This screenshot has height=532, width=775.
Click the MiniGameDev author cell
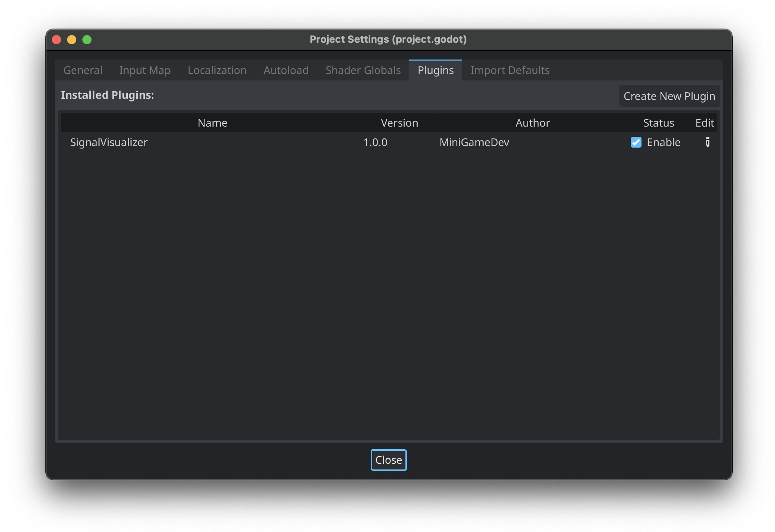474,142
